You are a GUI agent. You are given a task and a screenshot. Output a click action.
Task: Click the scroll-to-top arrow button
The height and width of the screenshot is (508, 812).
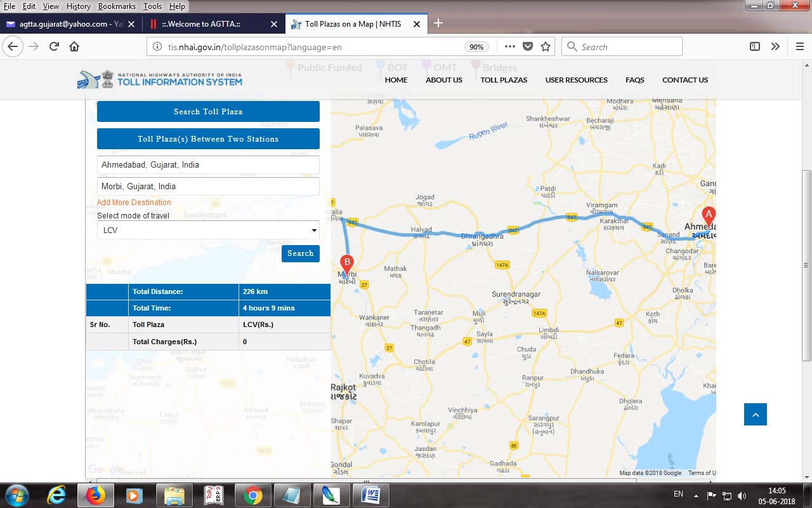point(755,415)
